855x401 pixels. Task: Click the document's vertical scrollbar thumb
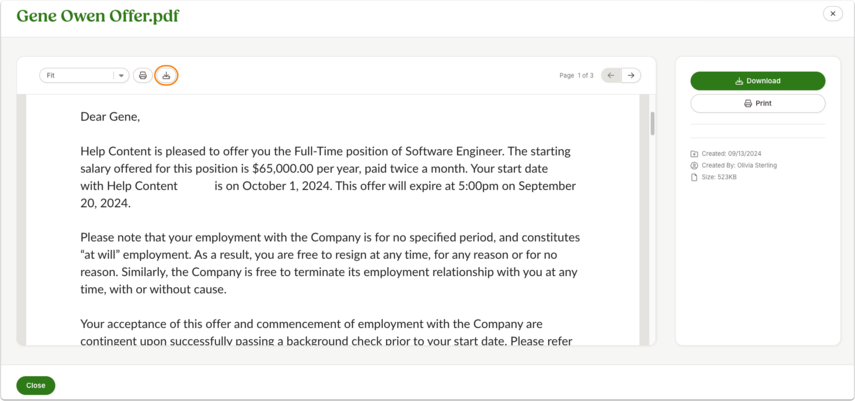(x=652, y=123)
